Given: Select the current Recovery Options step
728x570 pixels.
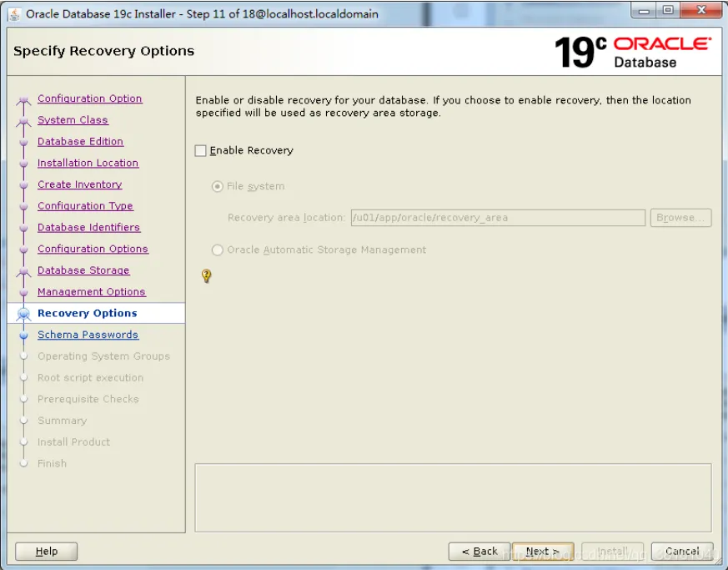Looking at the screenshot, I should (x=88, y=313).
